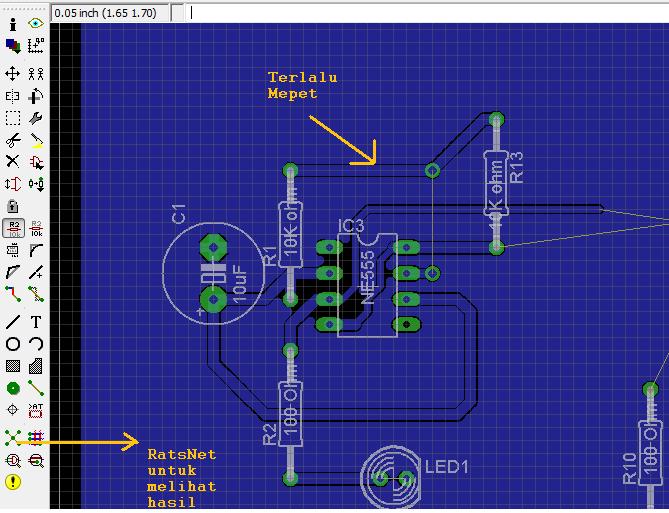This screenshot has height=513, width=669.
Task: Click the NE555 IC3 component on board
Action: 366,283
